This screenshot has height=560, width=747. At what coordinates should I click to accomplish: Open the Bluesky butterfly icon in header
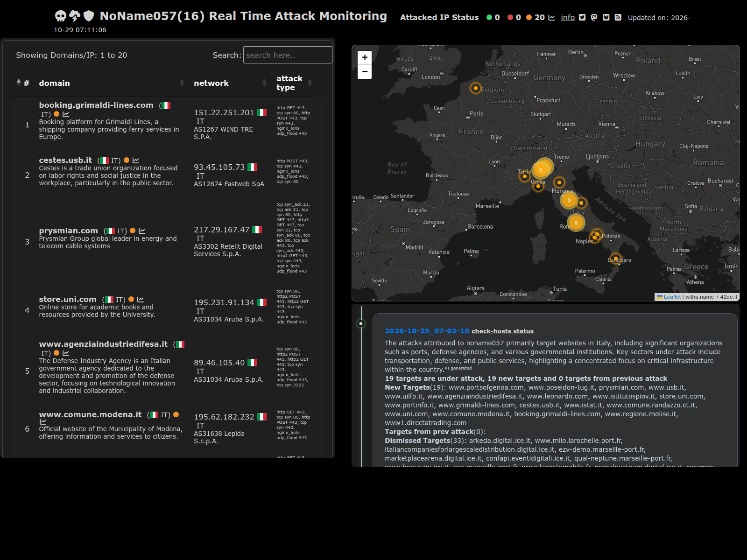click(606, 18)
